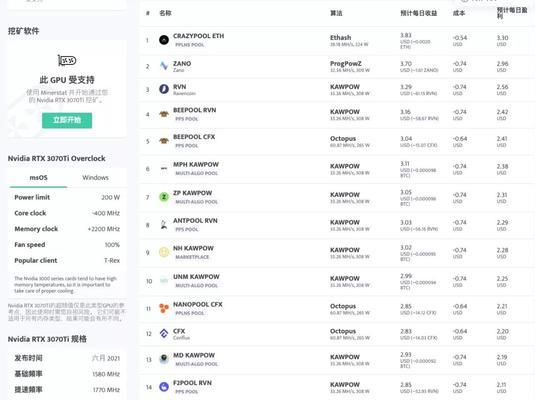Sort by the 名称 column header

[x=165, y=13]
